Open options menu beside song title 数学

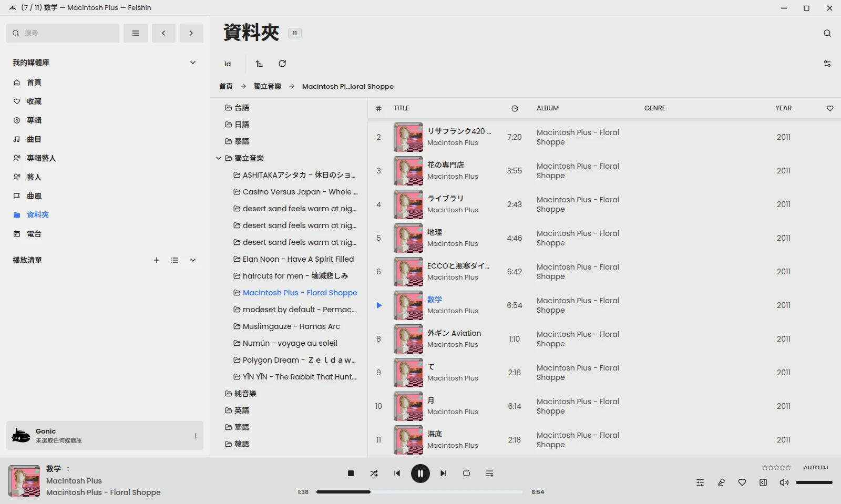tap(68, 469)
